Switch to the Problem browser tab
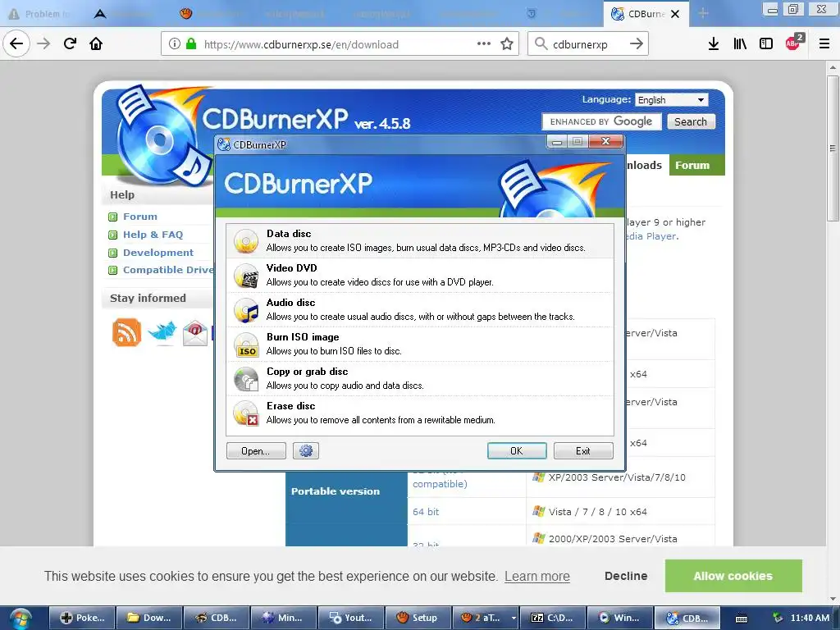Viewport: 840px width, 630px height. click(x=39, y=14)
